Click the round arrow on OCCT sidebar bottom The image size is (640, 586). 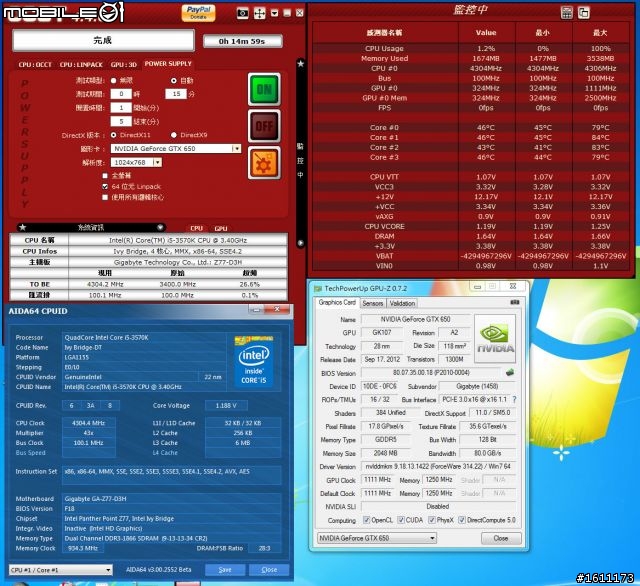tap(301, 243)
